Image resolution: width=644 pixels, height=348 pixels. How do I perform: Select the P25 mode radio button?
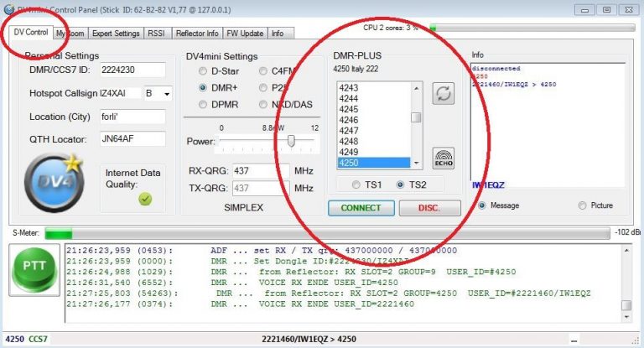pos(262,87)
